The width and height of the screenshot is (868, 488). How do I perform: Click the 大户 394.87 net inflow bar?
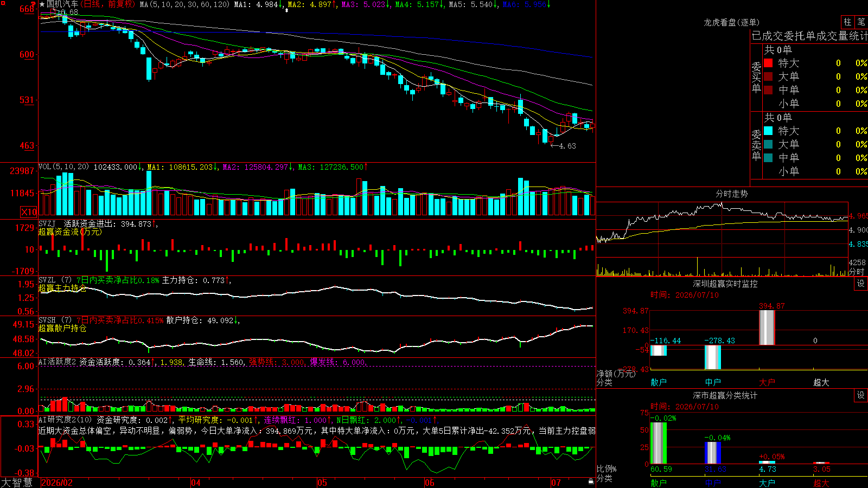[x=767, y=328]
